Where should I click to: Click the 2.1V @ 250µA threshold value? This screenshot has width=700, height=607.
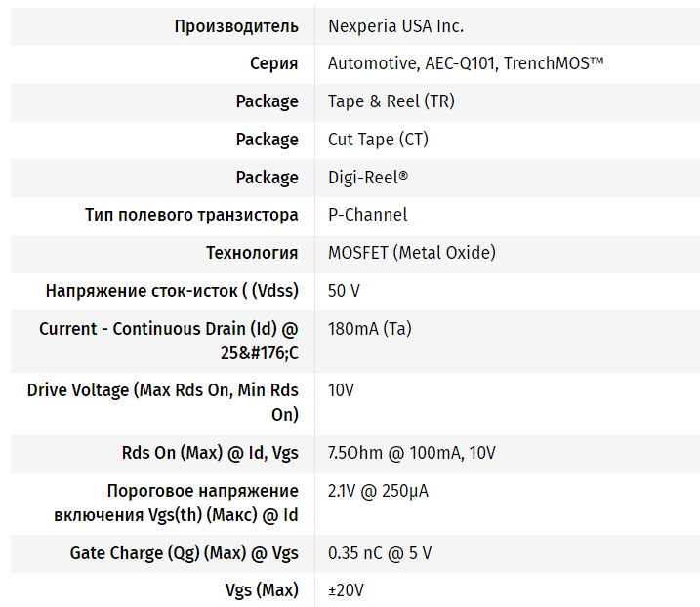click(378, 491)
